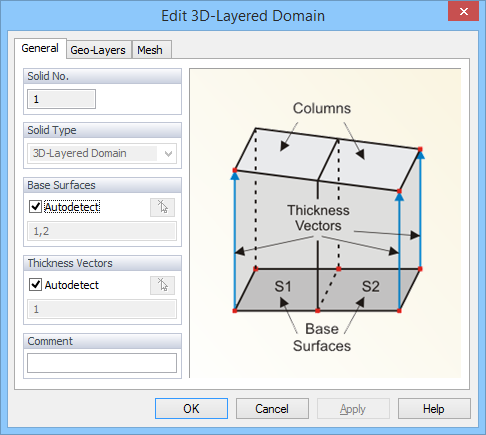
Task: Click the Solid Type dropdown arrow
Action: coord(168,154)
